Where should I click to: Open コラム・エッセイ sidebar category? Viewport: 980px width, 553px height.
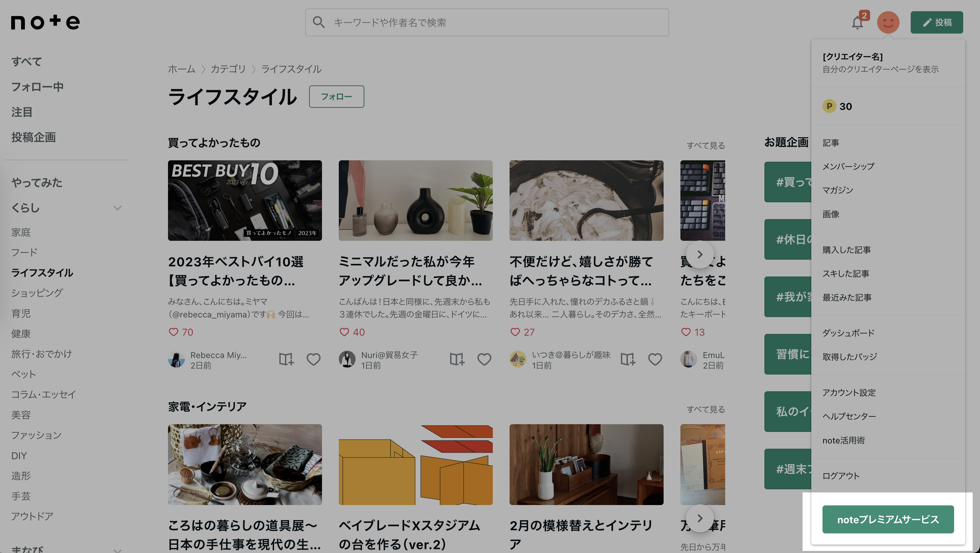coord(43,394)
